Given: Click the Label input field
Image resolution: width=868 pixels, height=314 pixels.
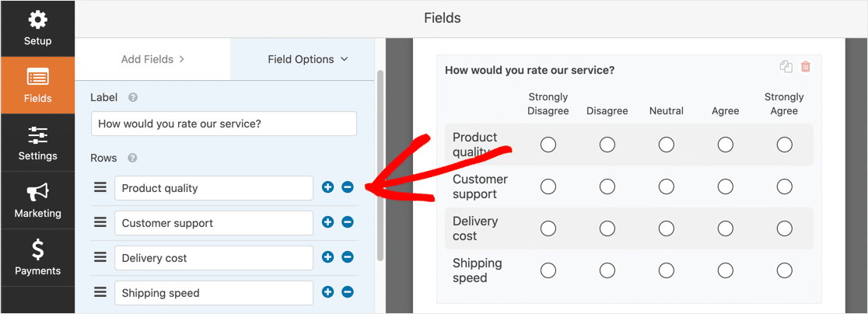Looking at the screenshot, I should pos(224,124).
